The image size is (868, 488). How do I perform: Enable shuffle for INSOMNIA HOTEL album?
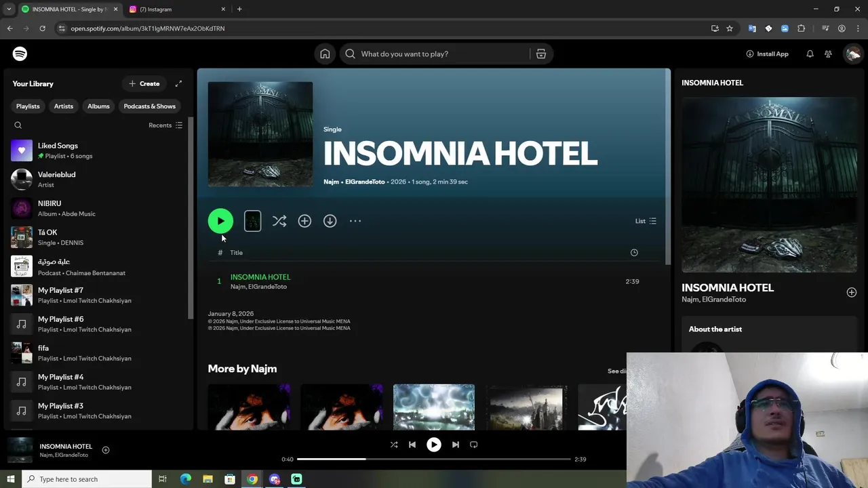(x=279, y=221)
